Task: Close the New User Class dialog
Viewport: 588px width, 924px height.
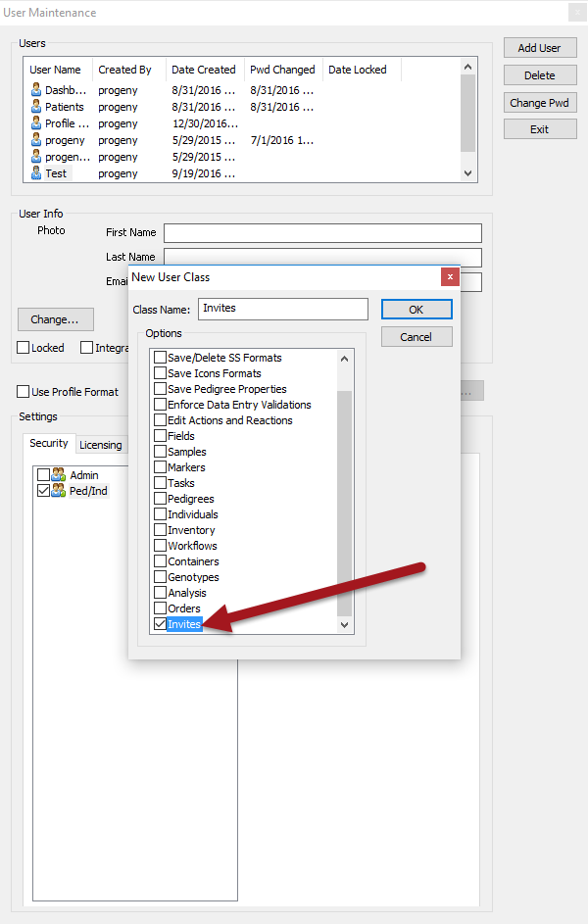Action: point(450,277)
